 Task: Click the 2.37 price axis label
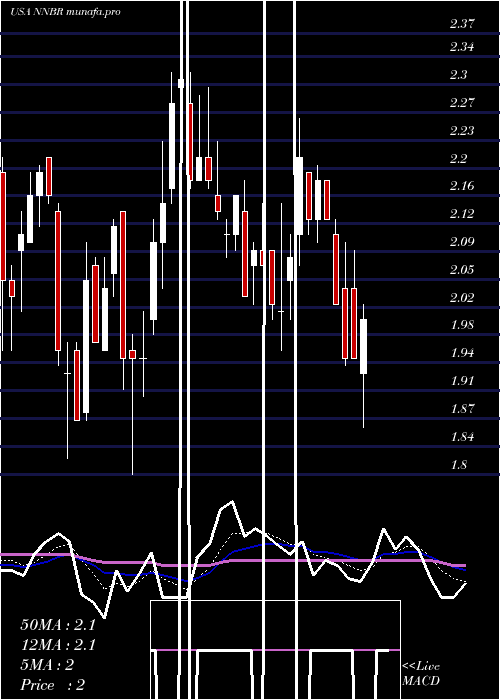(x=461, y=24)
